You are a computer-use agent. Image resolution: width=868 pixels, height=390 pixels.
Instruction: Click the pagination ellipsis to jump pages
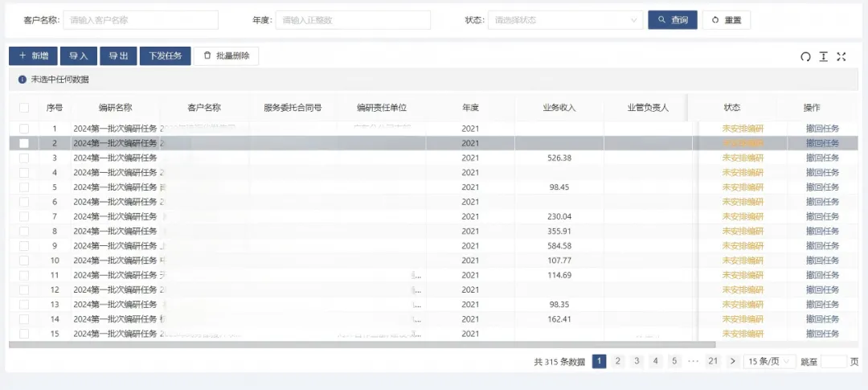click(x=694, y=361)
